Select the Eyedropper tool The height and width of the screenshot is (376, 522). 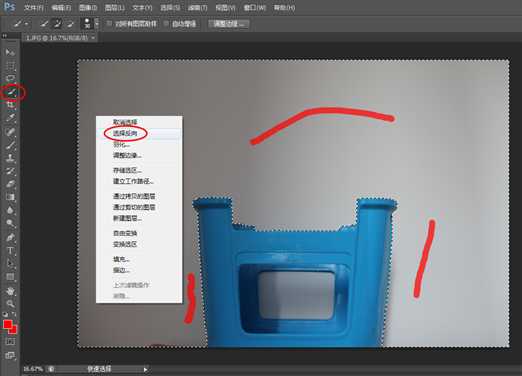click(10, 118)
